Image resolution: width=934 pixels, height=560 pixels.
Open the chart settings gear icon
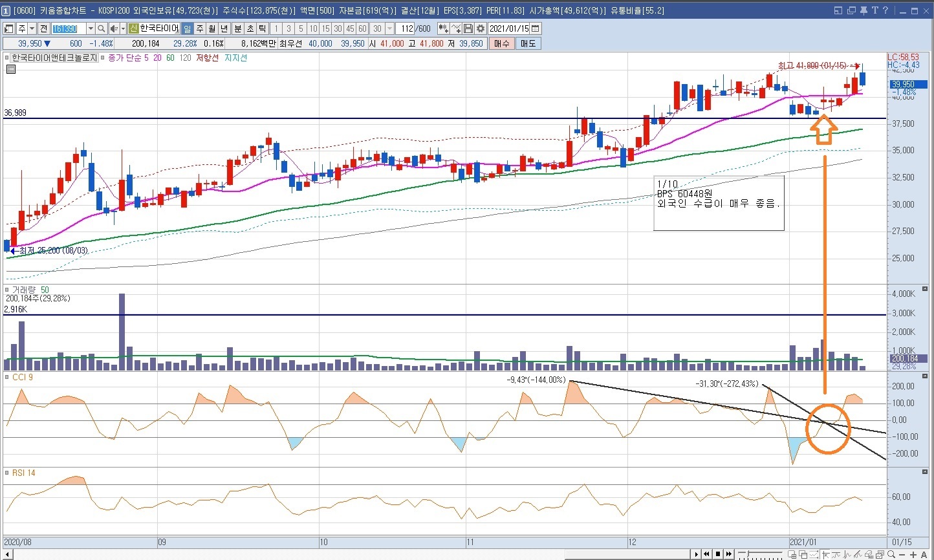click(x=481, y=28)
